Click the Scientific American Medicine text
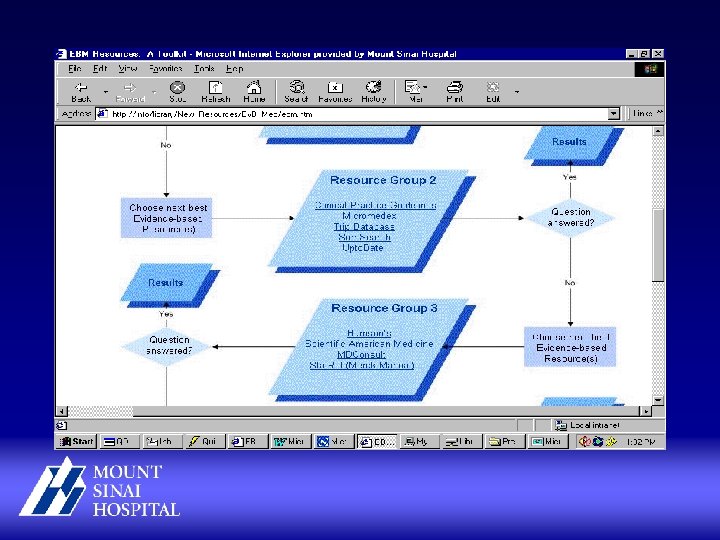The height and width of the screenshot is (540, 720). pos(369,343)
